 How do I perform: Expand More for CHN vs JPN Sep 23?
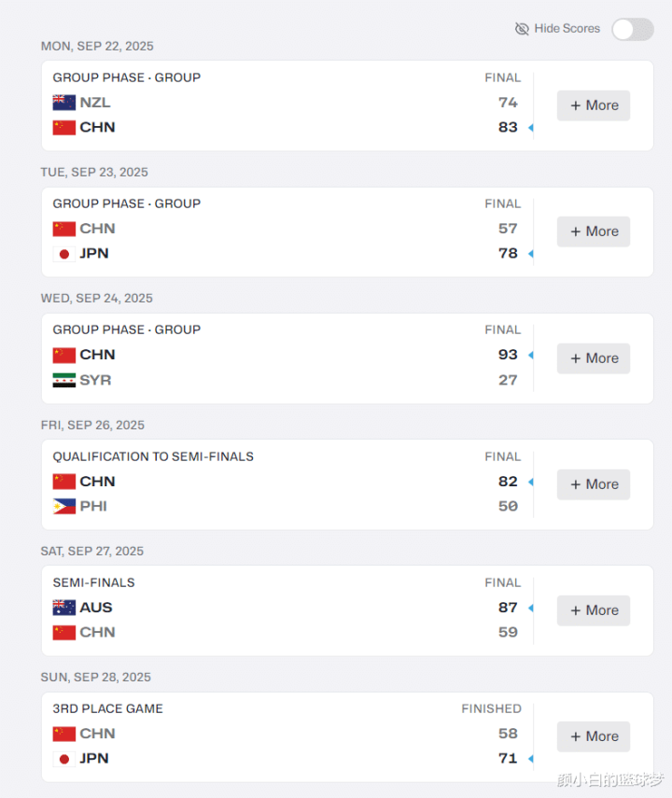point(594,231)
